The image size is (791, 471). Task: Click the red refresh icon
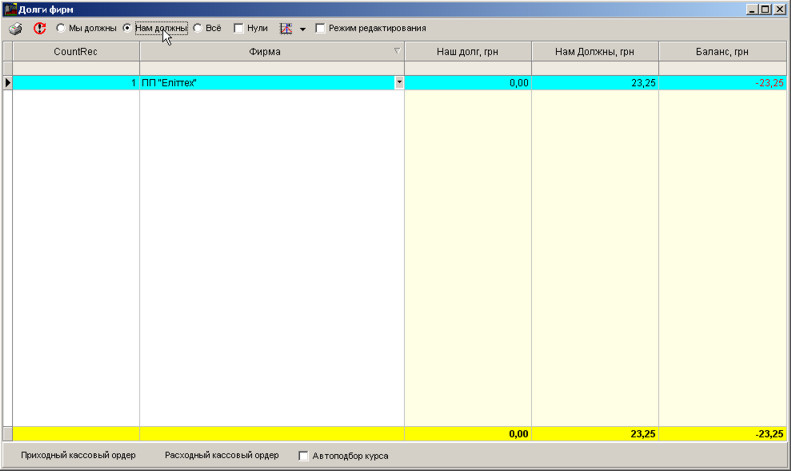[x=40, y=29]
